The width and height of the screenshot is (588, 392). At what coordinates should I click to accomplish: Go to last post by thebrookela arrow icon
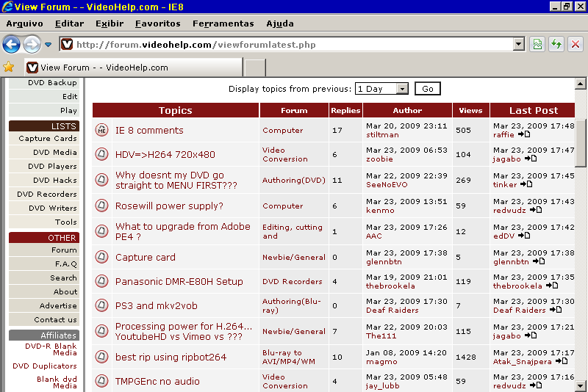552,286
